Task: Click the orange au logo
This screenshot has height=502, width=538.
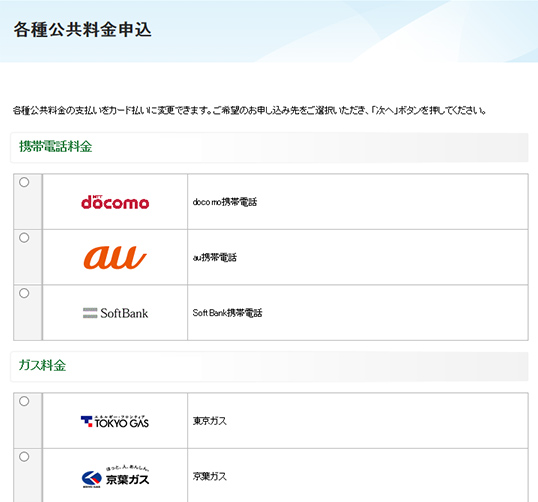Action: pyautogui.click(x=115, y=257)
